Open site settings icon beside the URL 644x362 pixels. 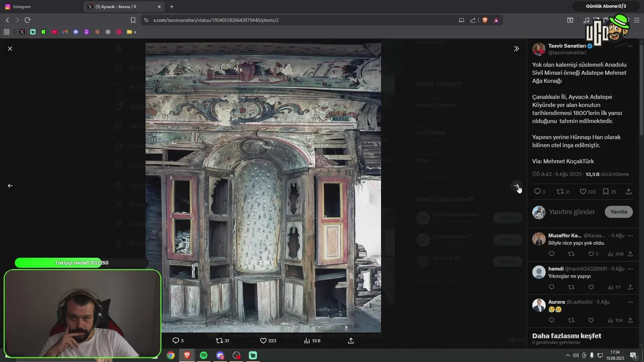click(146, 20)
